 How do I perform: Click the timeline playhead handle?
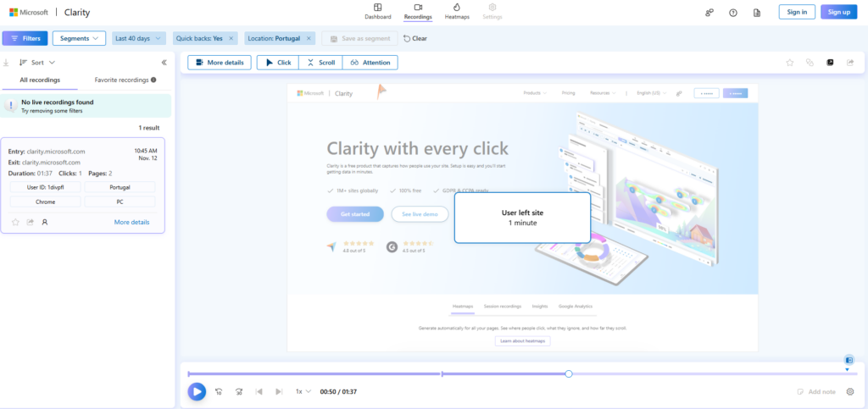coord(569,374)
